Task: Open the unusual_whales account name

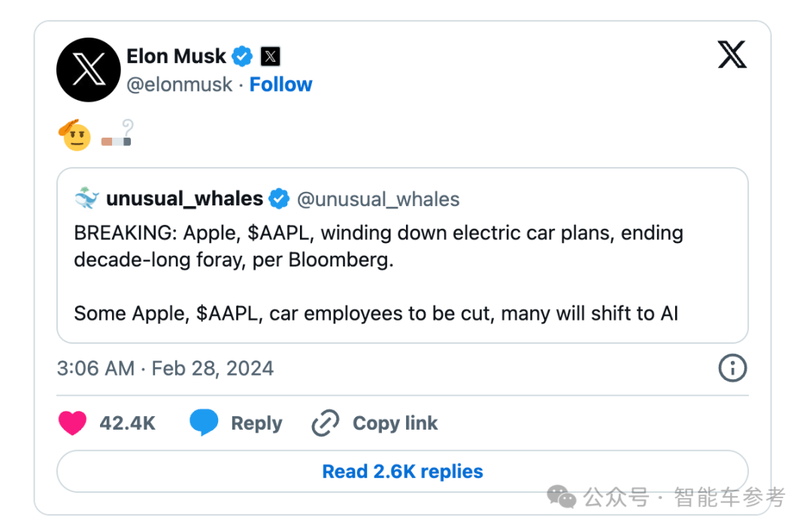Action: coord(184,199)
